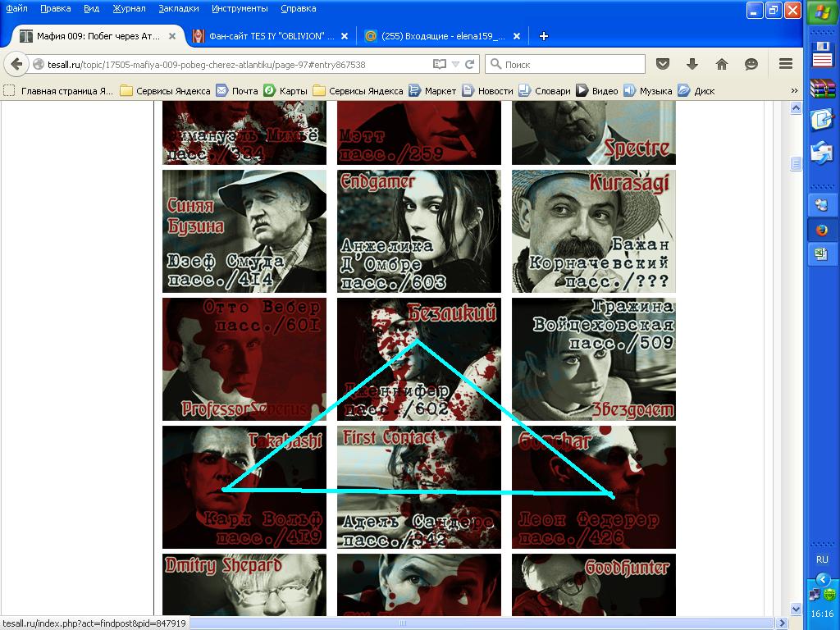Reload the page with the refresh icon
The image size is (840, 630).
pos(470,64)
